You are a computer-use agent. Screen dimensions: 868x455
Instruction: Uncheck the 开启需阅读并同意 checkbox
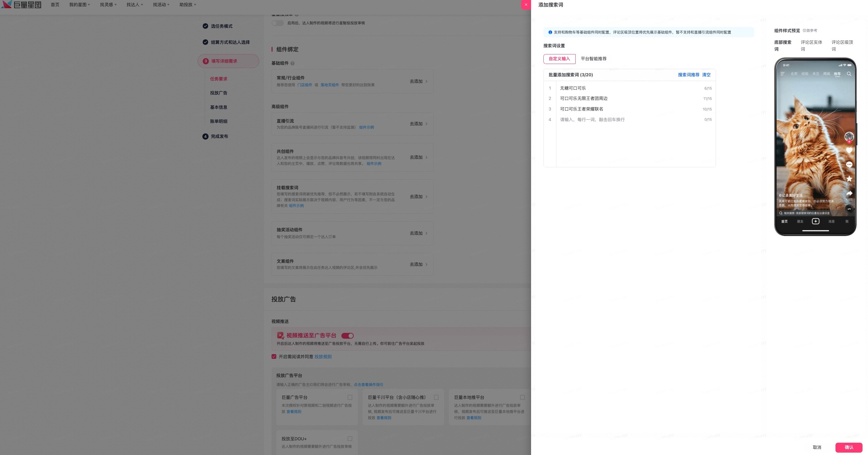tap(274, 356)
